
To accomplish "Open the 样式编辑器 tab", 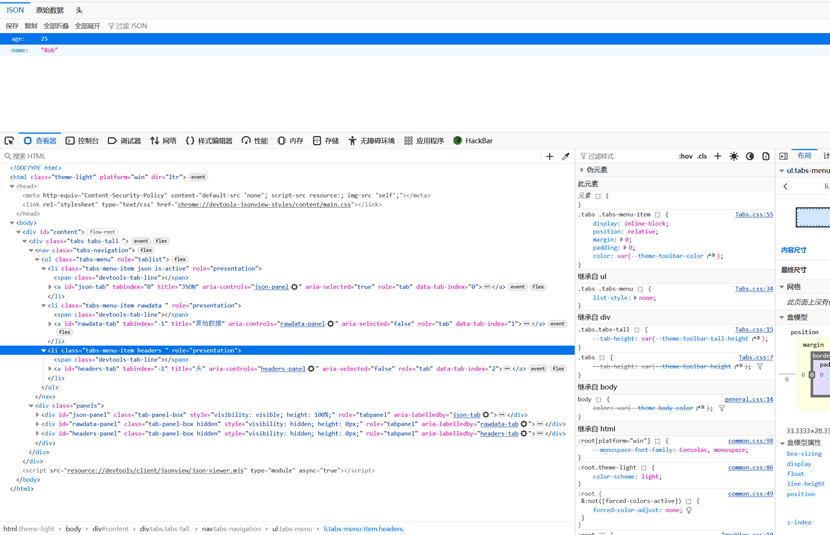I will (x=209, y=141).
